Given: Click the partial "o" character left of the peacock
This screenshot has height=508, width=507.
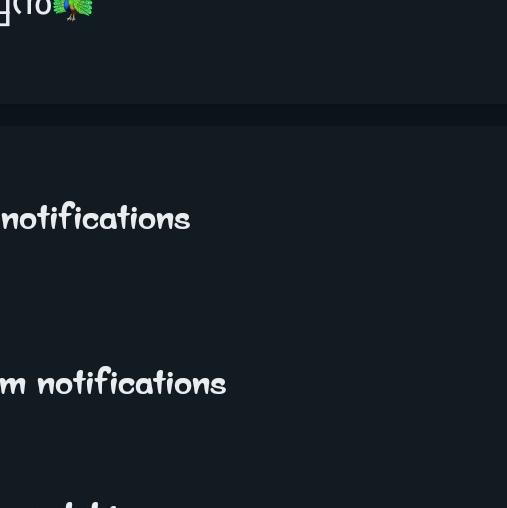Looking at the screenshot, I should 43,7.
